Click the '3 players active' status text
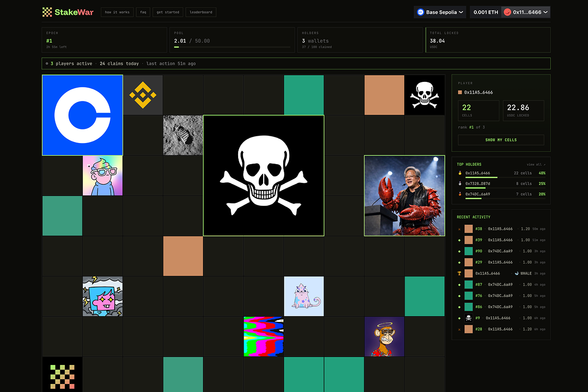 tap(72, 64)
